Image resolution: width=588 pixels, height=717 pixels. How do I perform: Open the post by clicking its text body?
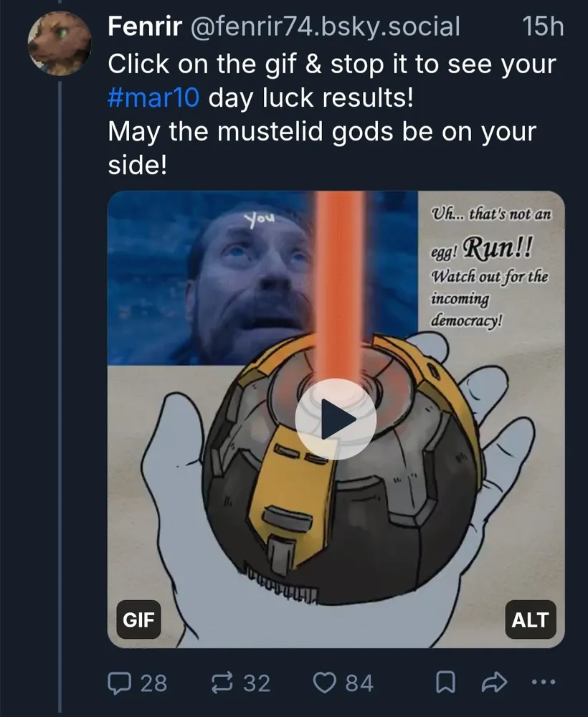[x=333, y=114]
